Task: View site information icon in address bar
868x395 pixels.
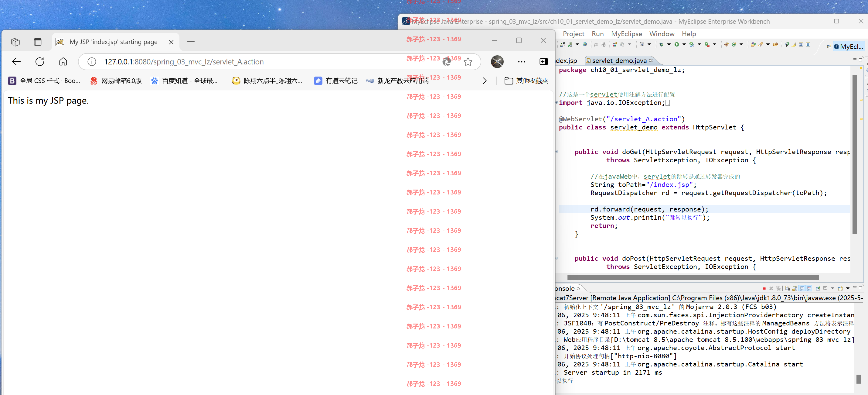Action: pos(92,62)
